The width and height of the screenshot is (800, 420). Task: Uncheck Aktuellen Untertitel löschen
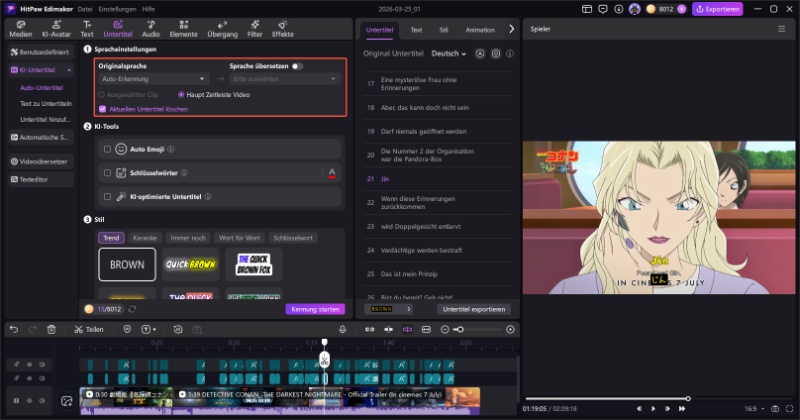[x=103, y=109]
